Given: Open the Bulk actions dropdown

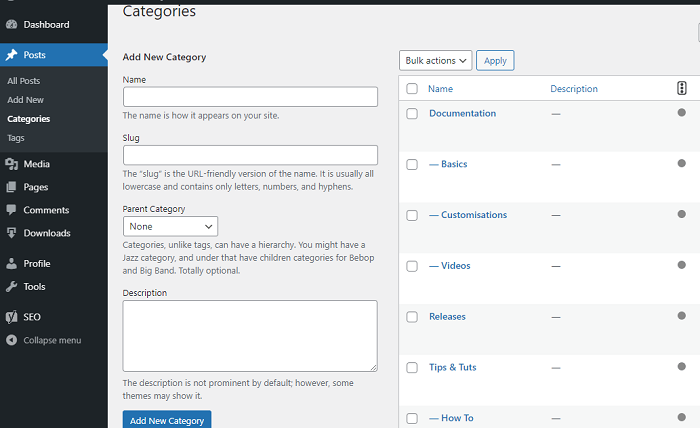Looking at the screenshot, I should 435,60.
